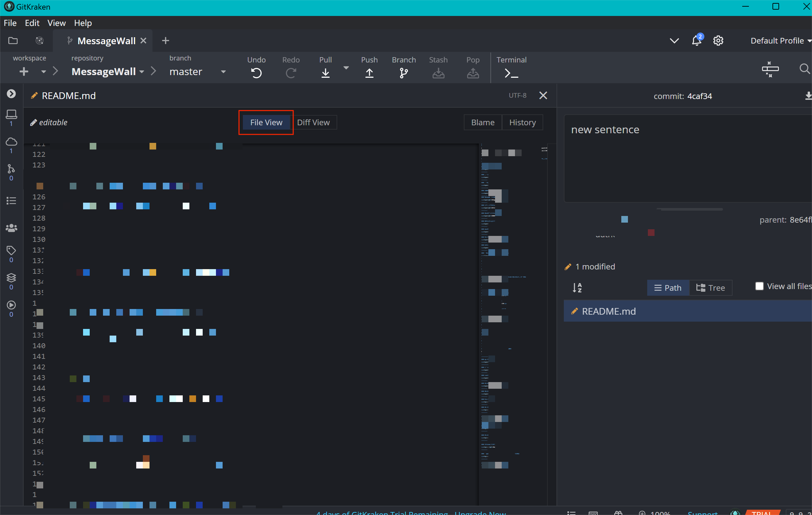Expand the Pull options dropdown arrow

[x=346, y=68]
